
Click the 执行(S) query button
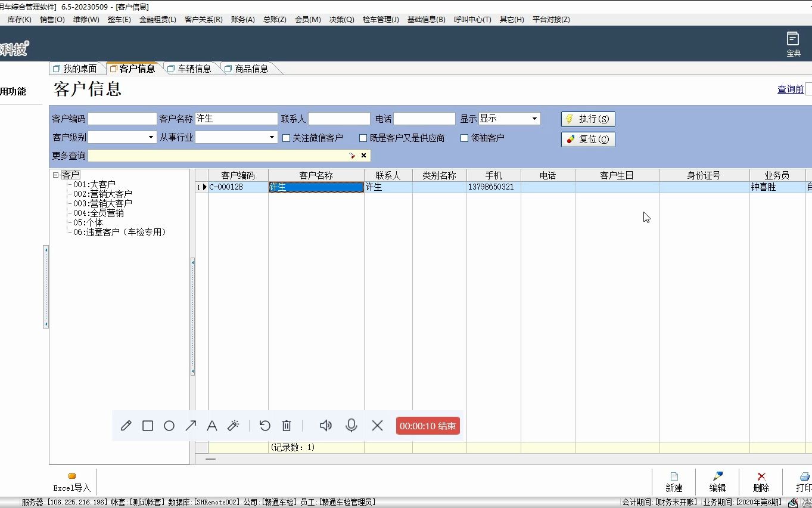(587, 118)
